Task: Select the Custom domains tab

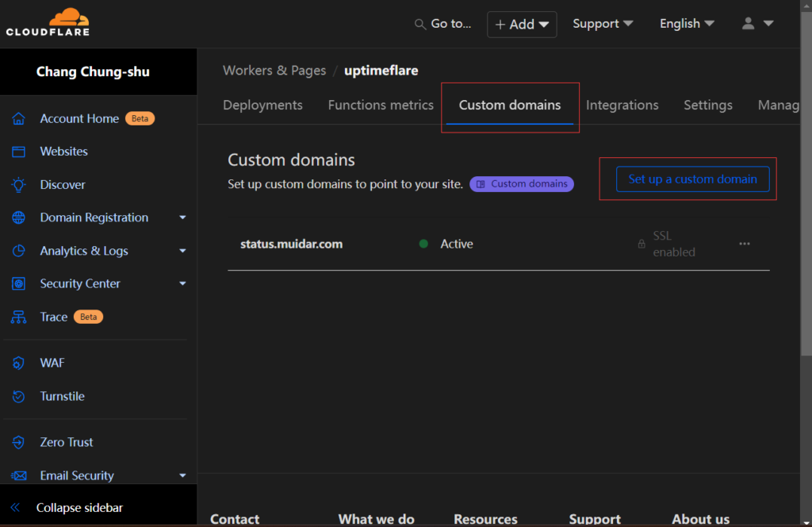Action: point(510,106)
